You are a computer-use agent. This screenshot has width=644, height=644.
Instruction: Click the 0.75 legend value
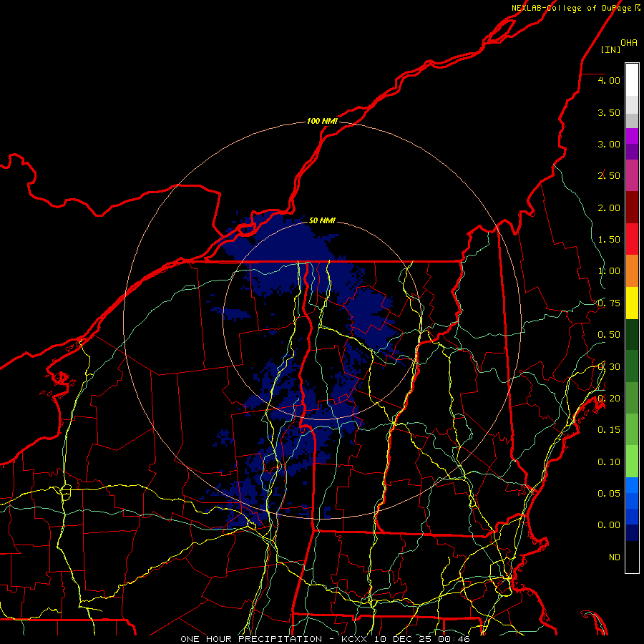pos(609,303)
